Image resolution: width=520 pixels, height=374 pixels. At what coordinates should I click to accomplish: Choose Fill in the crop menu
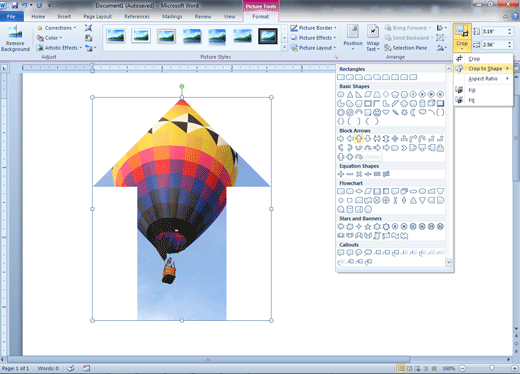(x=483, y=90)
